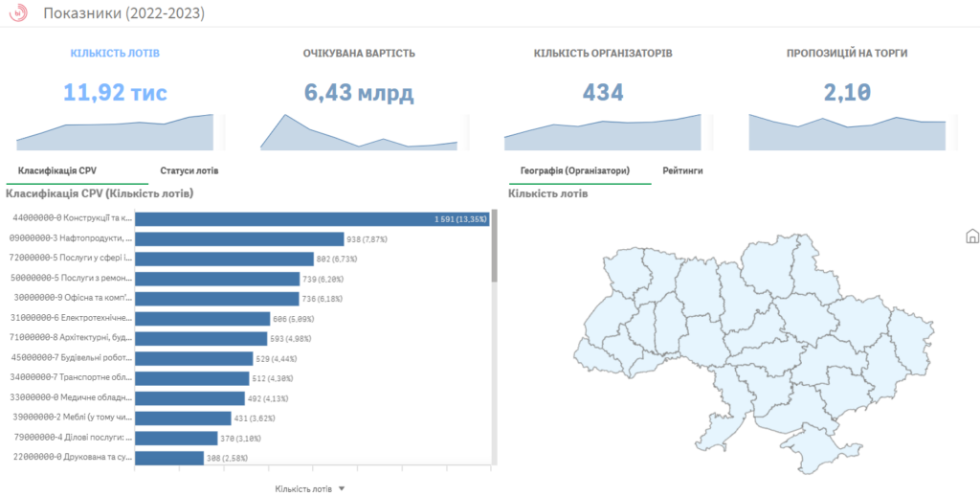Screen dimensions: 980x497
Task: Click the Кількість лотів KPI heading
Action: pyautogui.click(x=114, y=53)
